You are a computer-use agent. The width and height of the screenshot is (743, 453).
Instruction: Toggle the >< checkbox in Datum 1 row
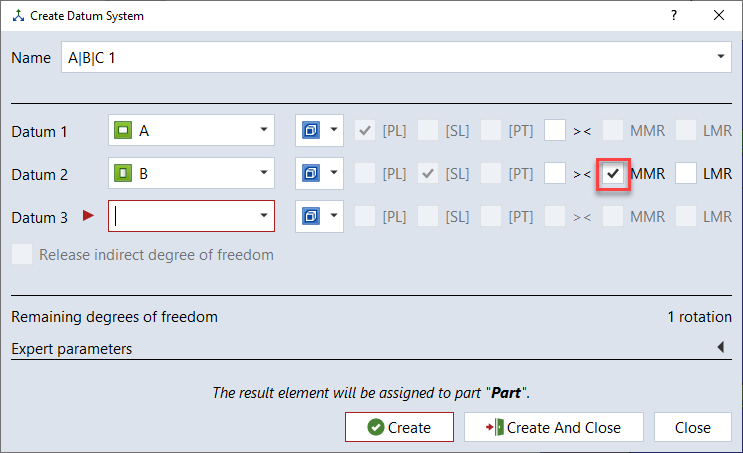[x=555, y=131]
